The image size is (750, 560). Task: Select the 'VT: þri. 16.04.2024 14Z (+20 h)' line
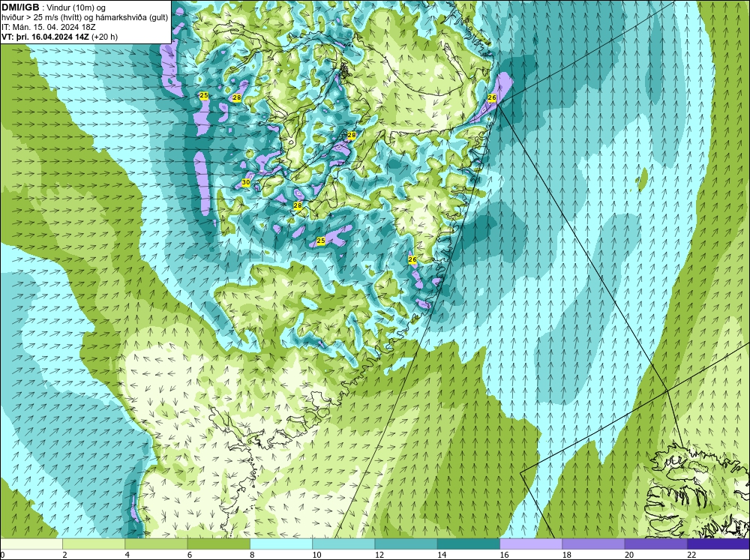coord(59,36)
